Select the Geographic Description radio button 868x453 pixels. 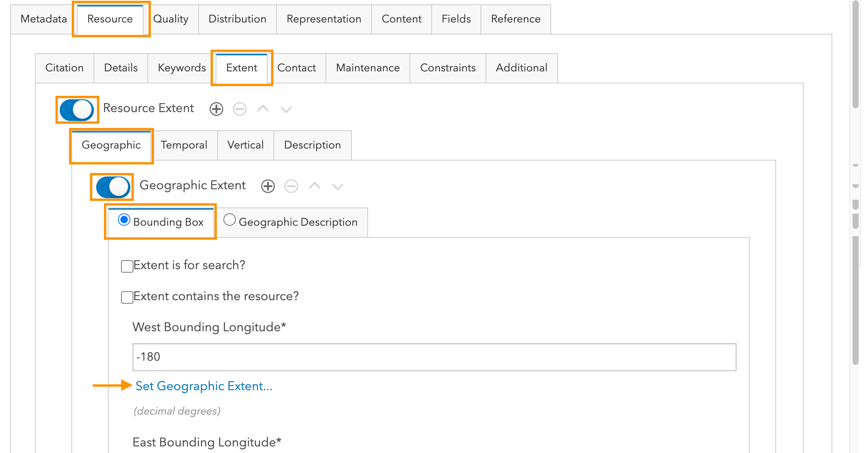coord(230,220)
